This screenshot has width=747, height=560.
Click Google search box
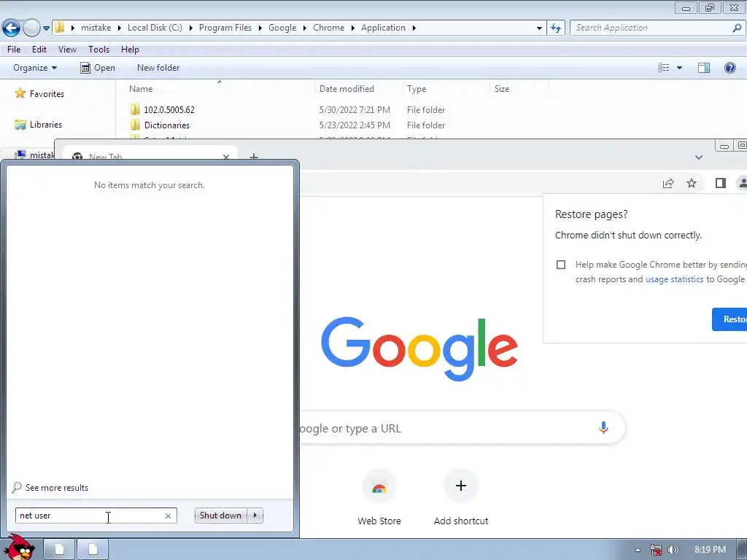461,428
